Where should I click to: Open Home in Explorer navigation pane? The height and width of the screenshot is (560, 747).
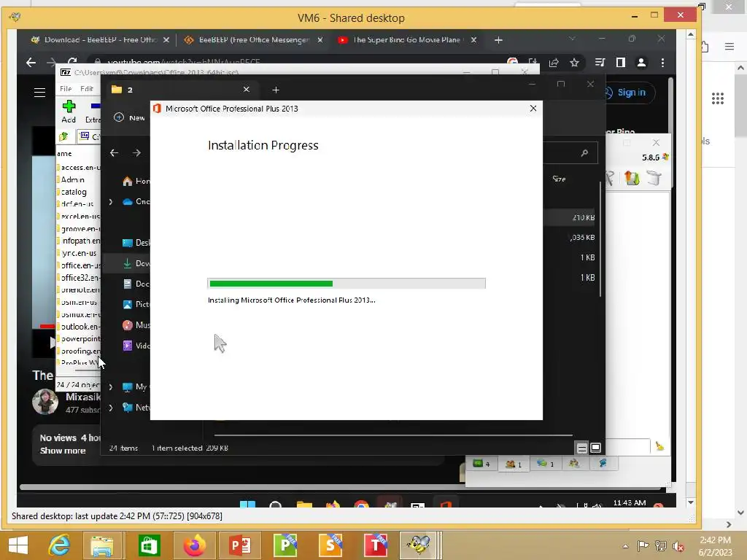coord(136,181)
